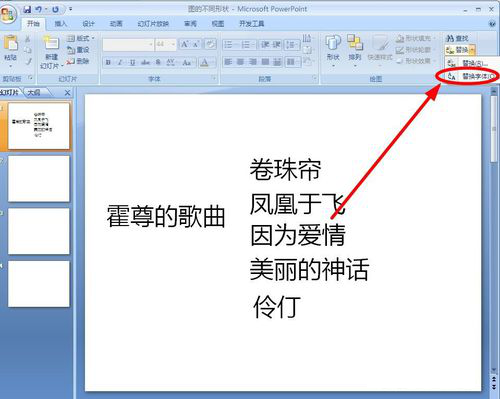
Task: Switch to the 设计 Design ribbon tab
Action: tap(89, 24)
